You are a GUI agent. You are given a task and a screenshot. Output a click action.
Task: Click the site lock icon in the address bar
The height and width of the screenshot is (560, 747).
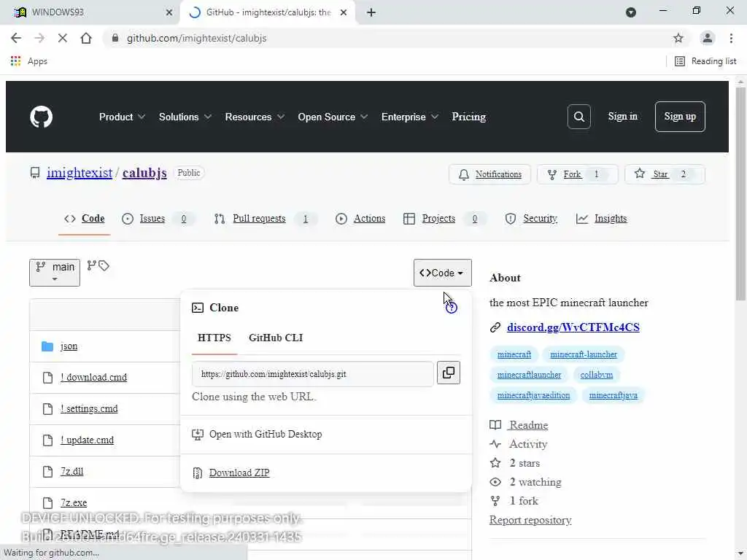point(115,38)
